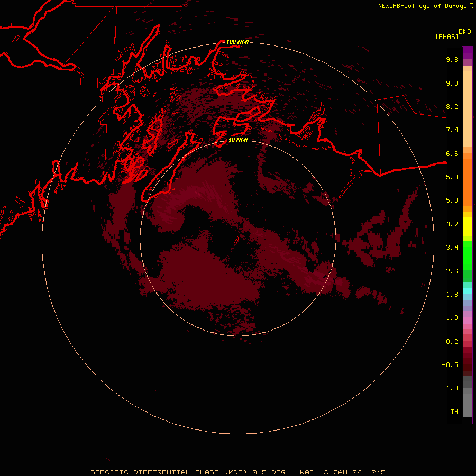This screenshot has height=476, width=476.
Task: Click the 0.2 value on color scale
Action: [x=452, y=341]
